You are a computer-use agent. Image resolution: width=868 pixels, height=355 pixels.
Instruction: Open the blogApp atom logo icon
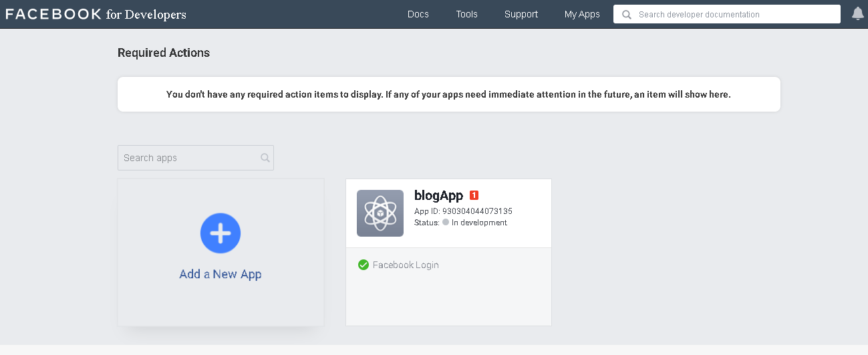(380, 213)
